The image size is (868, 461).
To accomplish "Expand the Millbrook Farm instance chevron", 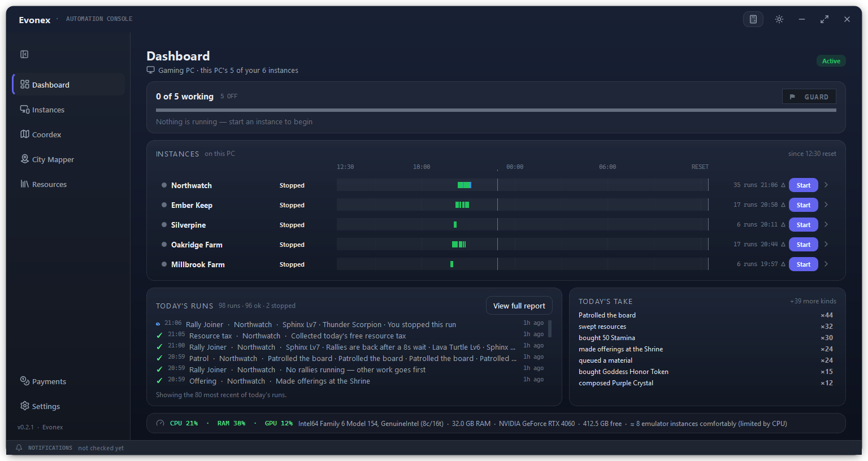I will (826, 264).
